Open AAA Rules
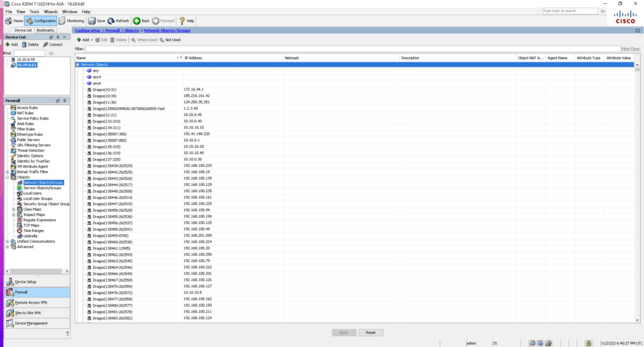This screenshot has height=347, width=644. tap(25, 124)
